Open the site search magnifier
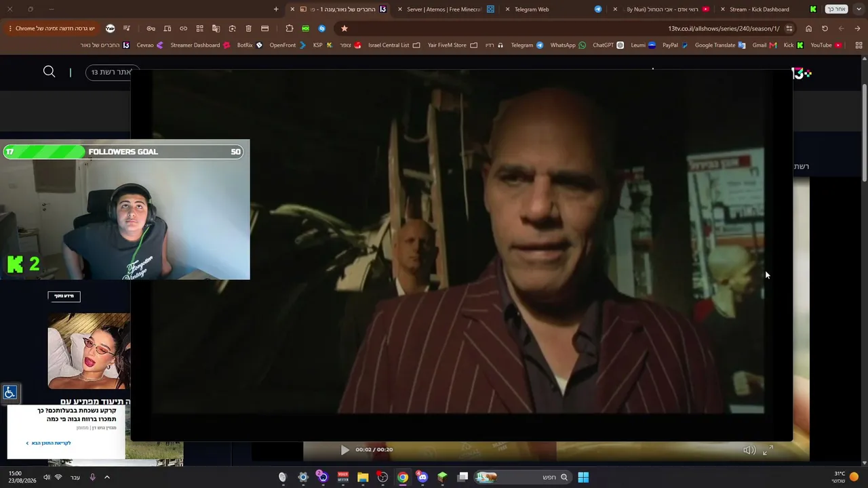This screenshot has height=488, width=868. [50, 72]
